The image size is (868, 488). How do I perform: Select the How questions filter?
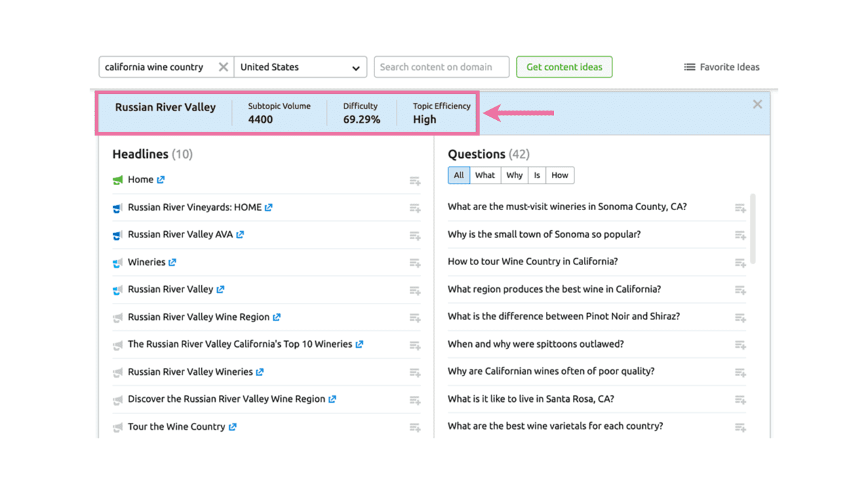point(559,175)
